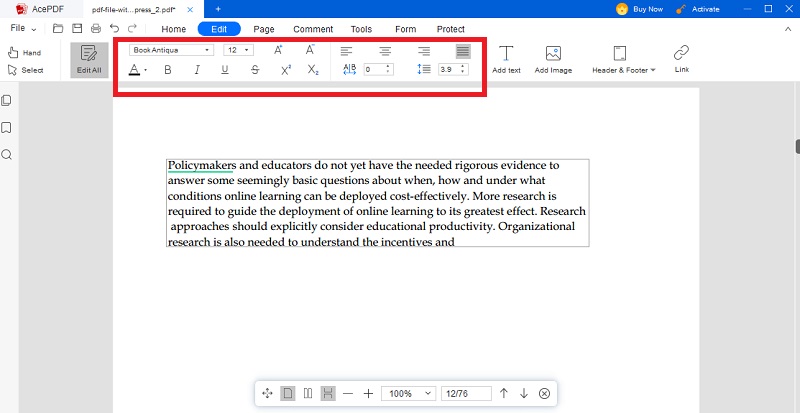
Task: Open the Book Antiqua font dropdown
Action: click(x=171, y=50)
